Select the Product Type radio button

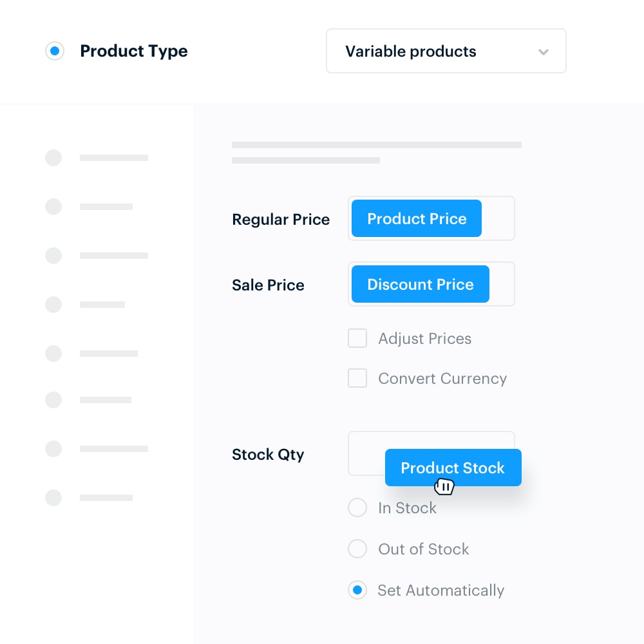(55, 51)
